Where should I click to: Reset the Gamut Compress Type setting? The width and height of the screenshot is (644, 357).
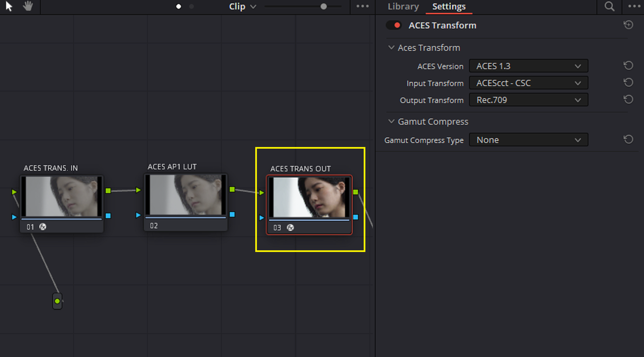tap(628, 139)
